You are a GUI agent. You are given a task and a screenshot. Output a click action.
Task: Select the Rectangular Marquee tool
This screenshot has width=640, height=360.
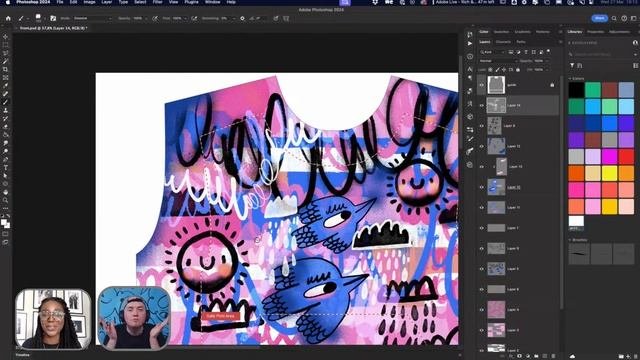point(5,45)
